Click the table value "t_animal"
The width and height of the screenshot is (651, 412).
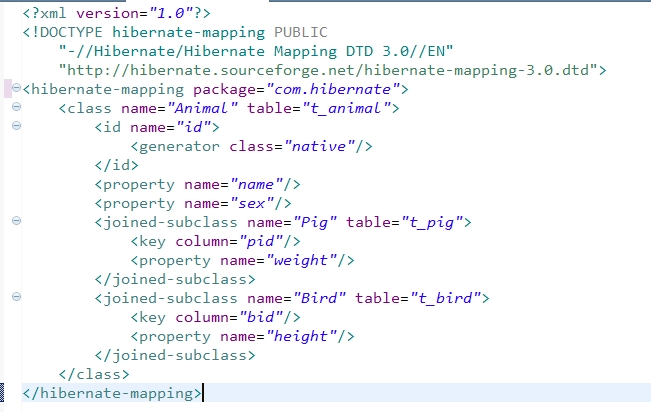point(346,108)
